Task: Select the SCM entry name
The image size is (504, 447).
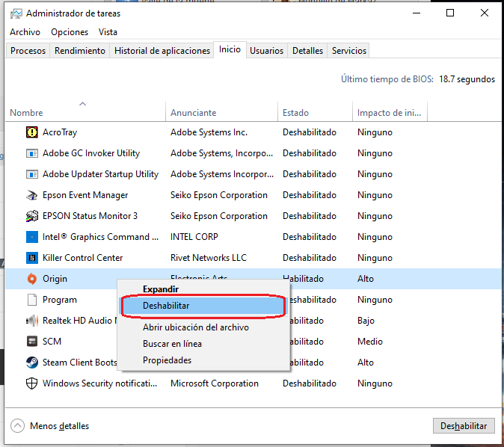Action: point(52,342)
